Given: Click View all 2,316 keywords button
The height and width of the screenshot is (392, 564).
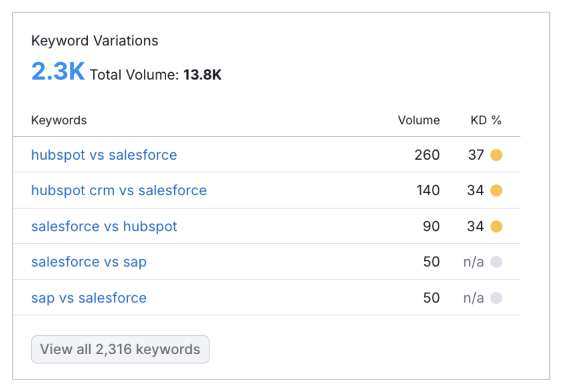Looking at the screenshot, I should 120,349.
